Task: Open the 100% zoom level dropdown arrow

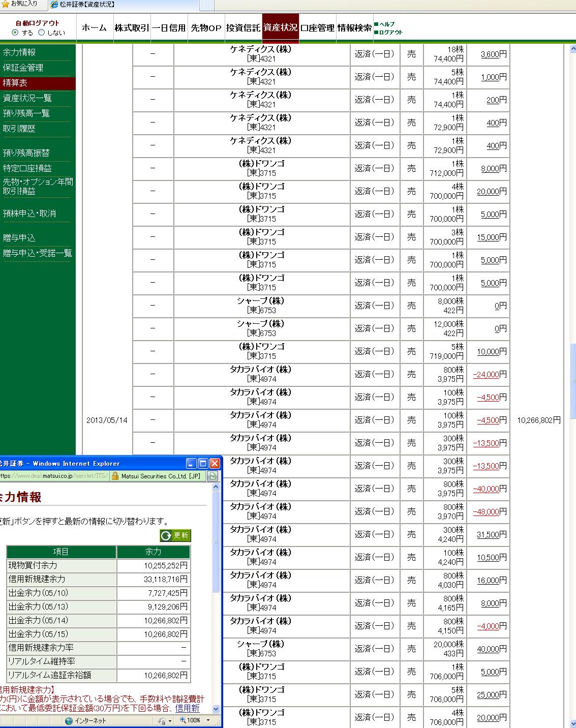Action: [207, 720]
